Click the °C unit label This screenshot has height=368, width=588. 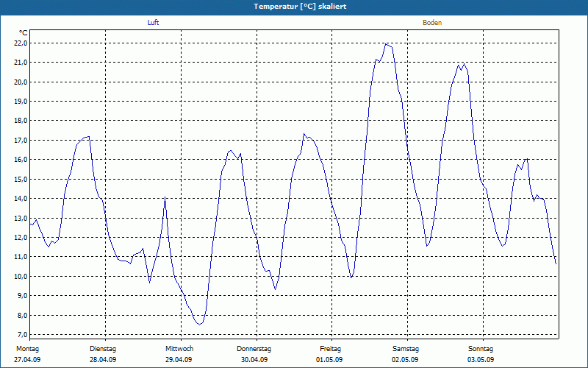coord(24,33)
